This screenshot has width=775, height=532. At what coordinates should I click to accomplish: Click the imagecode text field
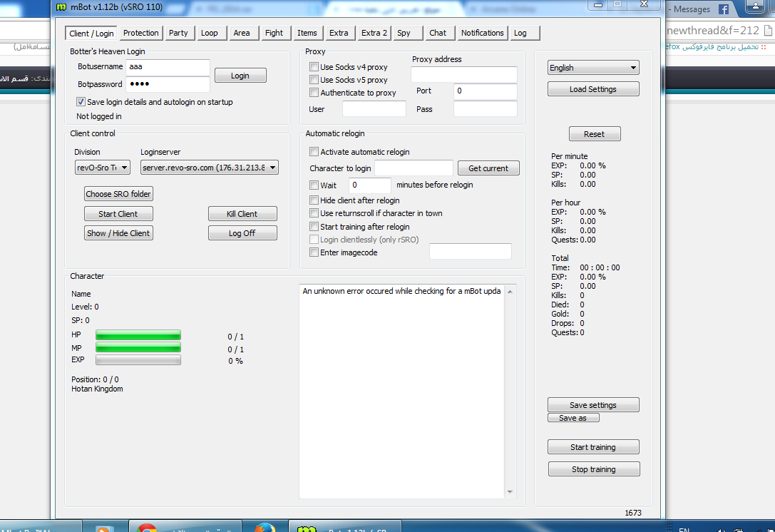(x=471, y=251)
